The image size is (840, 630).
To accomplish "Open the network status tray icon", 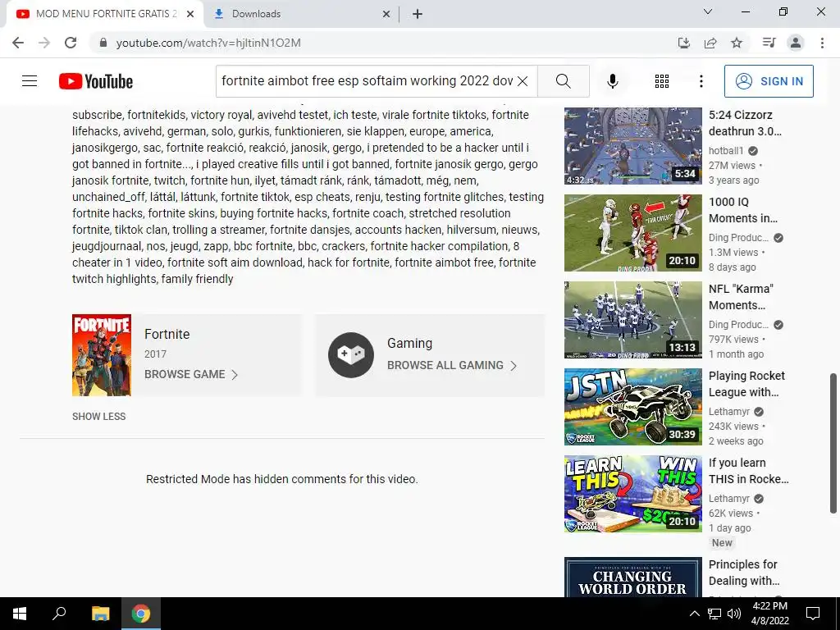I will point(714,614).
